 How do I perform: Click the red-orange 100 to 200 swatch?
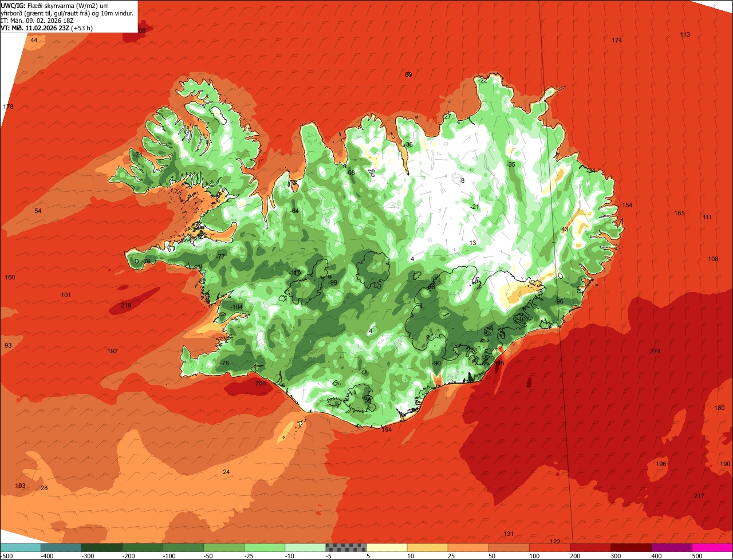point(549,547)
